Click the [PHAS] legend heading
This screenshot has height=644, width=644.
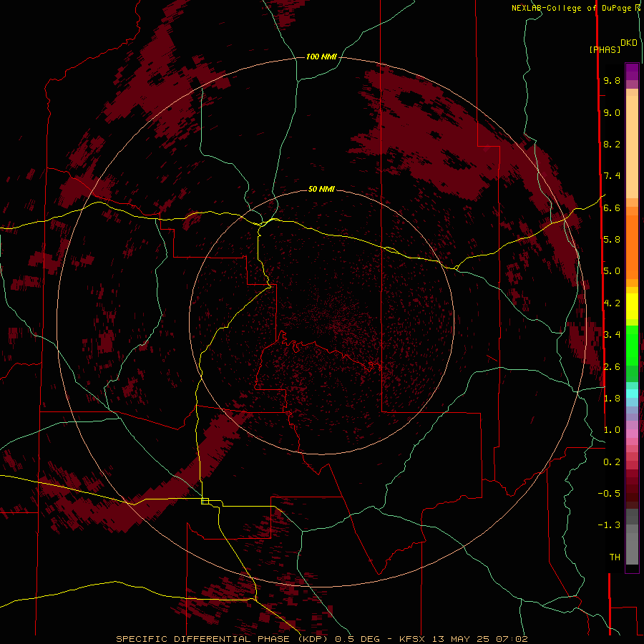(605, 50)
